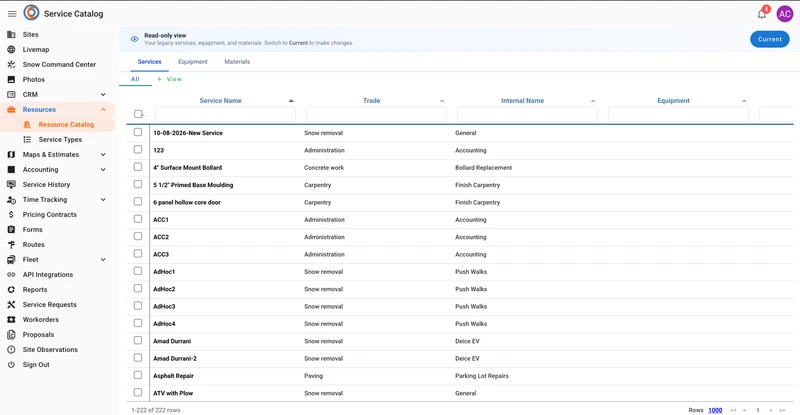This screenshot has width=800, height=415.
Task: Check the AdHoc1 row checkbox
Action: (138, 271)
